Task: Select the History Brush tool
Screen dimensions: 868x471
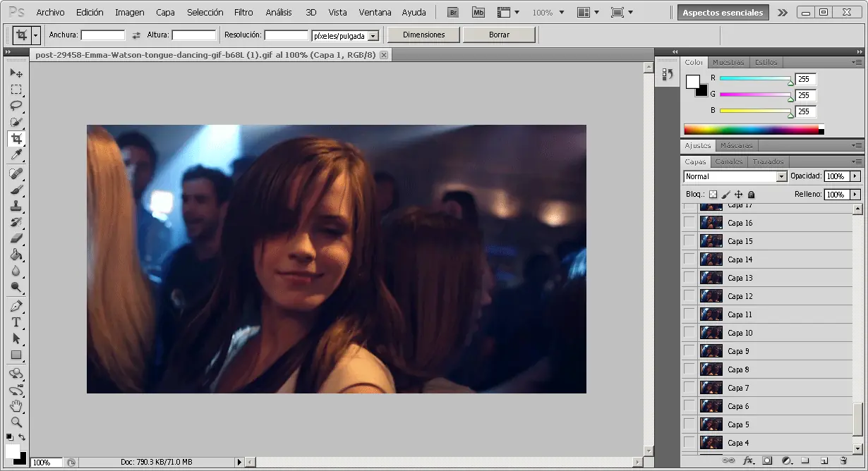Action: [16, 222]
